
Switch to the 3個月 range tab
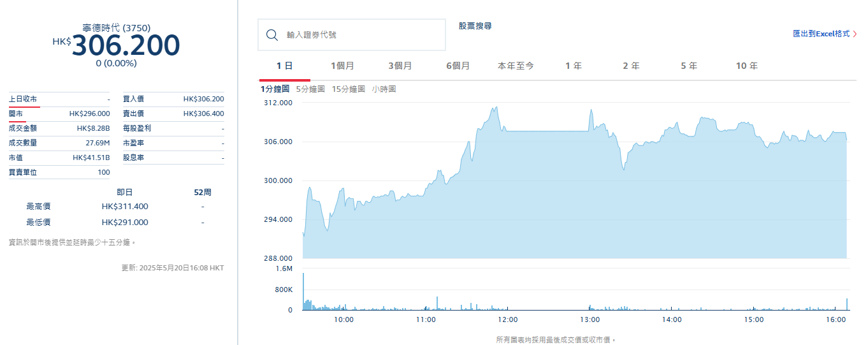click(400, 66)
